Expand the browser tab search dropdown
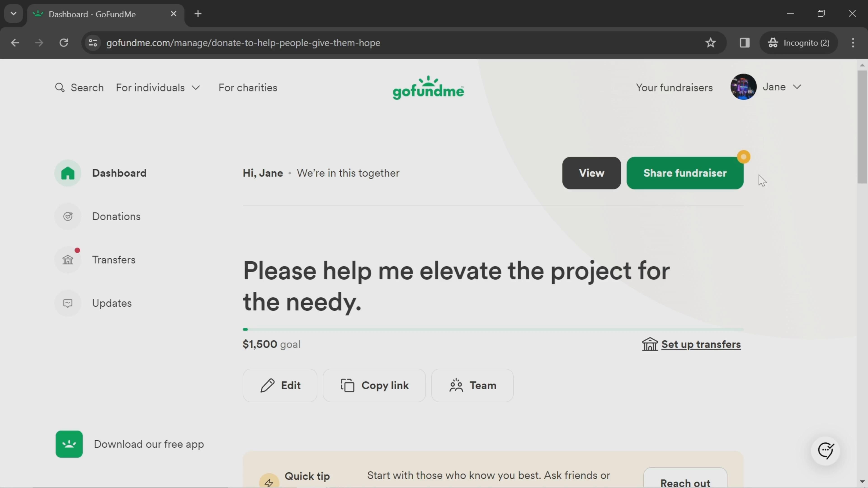This screenshot has width=868, height=488. click(x=14, y=14)
